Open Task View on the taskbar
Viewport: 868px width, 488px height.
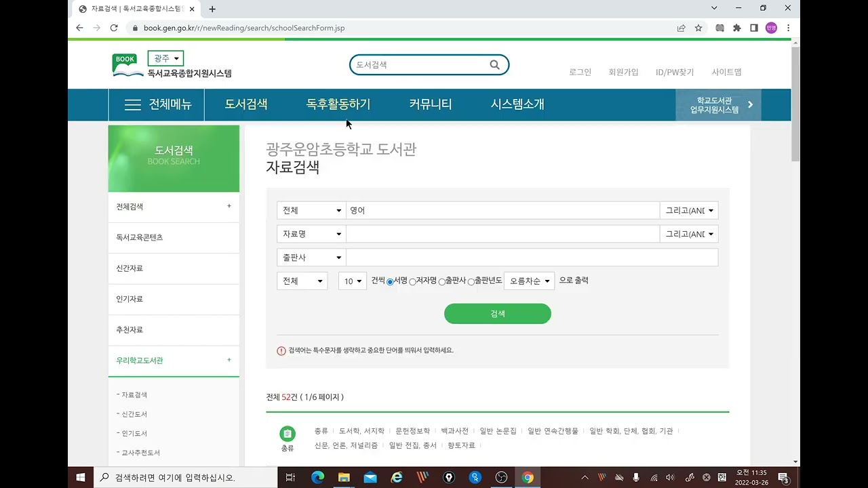click(x=290, y=477)
